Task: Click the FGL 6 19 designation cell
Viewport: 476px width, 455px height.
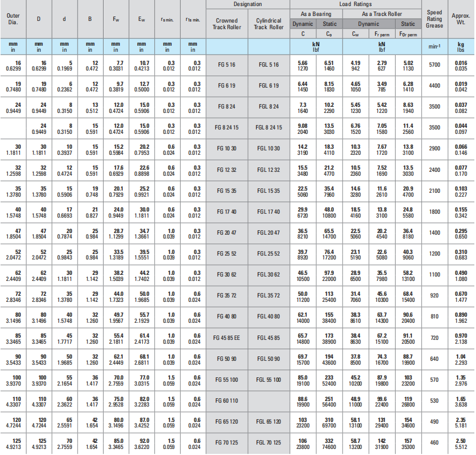Action: [x=268, y=86]
